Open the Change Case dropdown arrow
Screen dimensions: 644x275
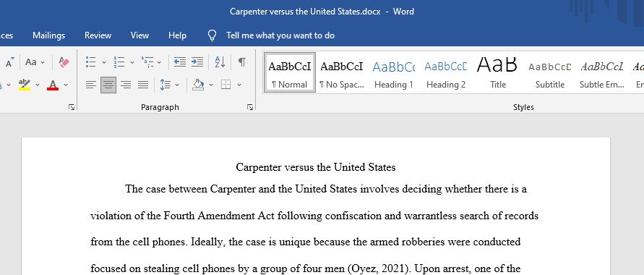[x=43, y=62]
